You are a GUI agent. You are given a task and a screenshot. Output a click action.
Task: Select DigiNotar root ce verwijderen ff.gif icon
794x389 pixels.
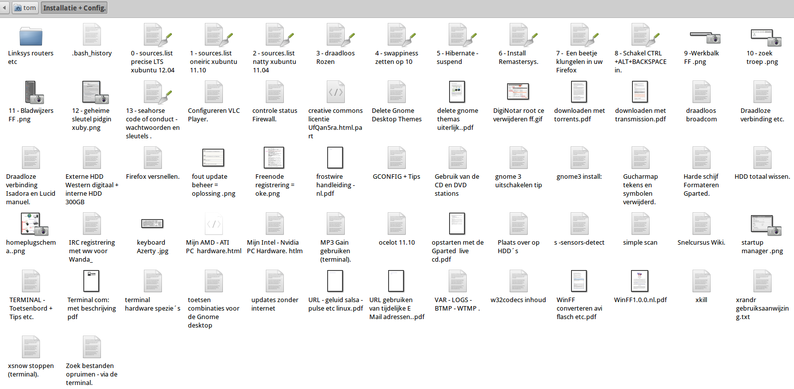518,92
